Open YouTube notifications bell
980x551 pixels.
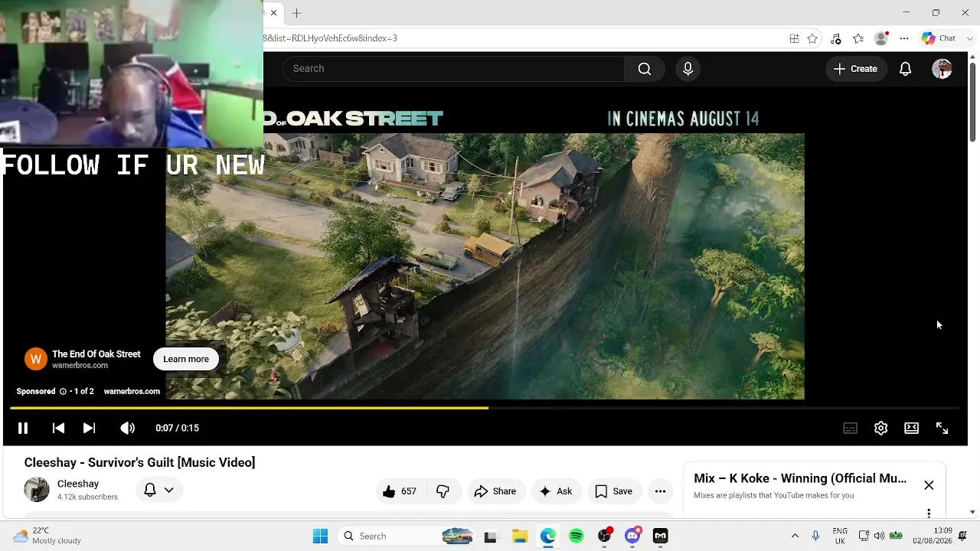pyautogui.click(x=905, y=69)
